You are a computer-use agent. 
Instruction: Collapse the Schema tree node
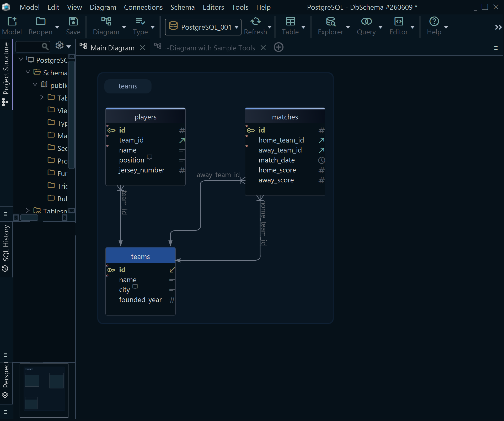(28, 72)
